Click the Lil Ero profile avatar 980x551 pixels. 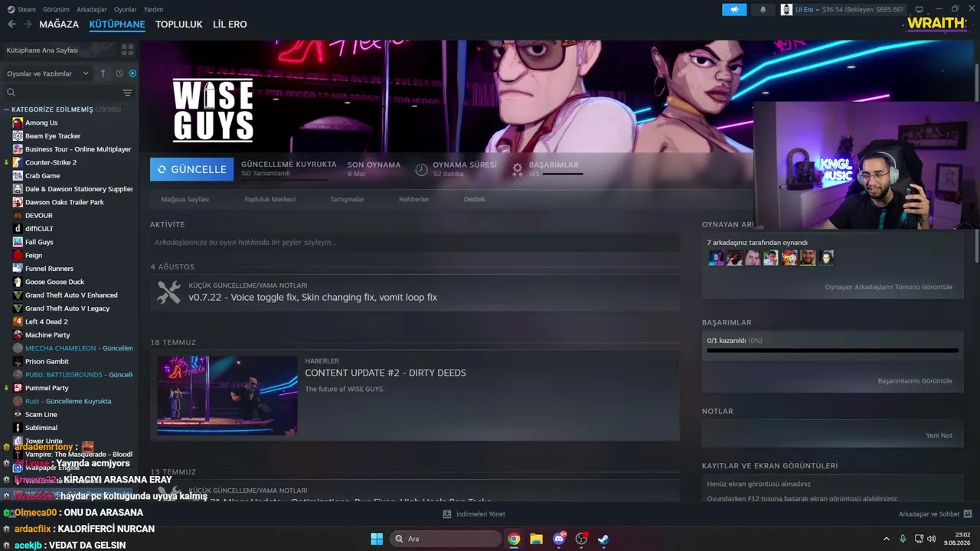(x=786, y=9)
